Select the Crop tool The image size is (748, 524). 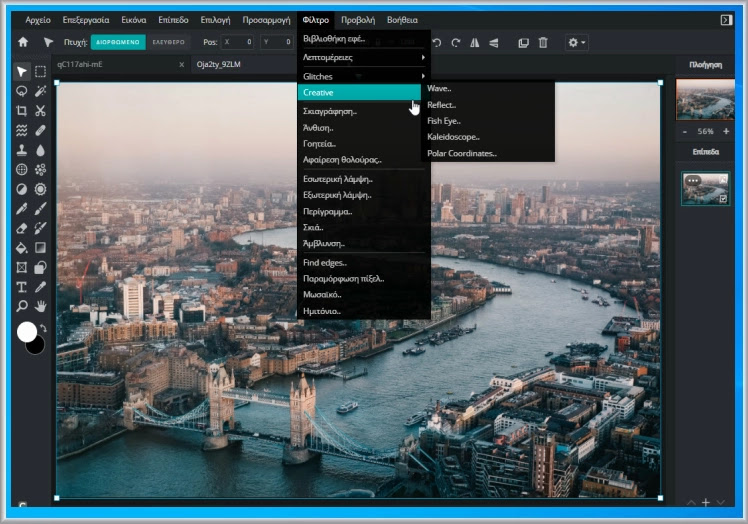tap(21, 111)
